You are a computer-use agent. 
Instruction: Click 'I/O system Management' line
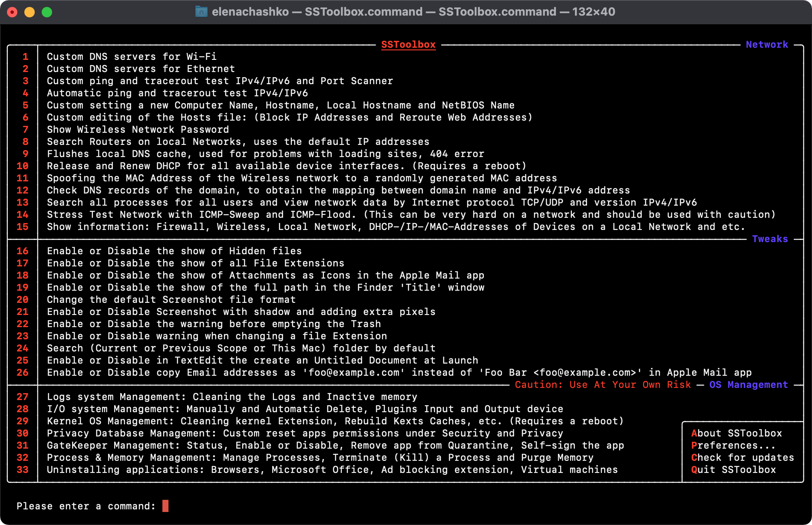(x=305, y=409)
